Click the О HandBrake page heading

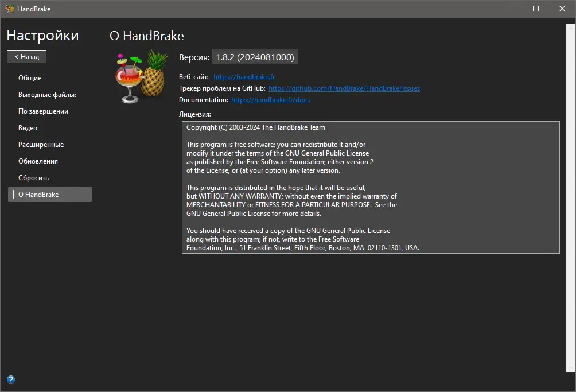tap(146, 36)
